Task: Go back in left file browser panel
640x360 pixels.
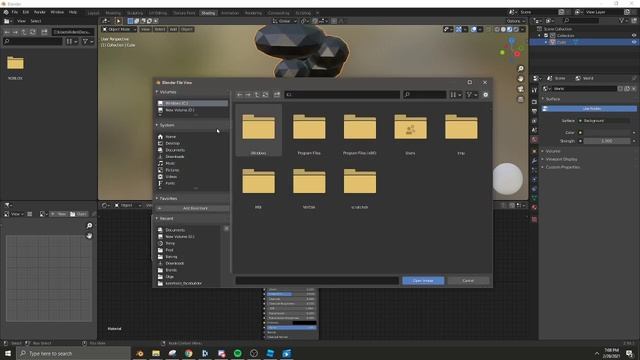Action: coord(7,32)
